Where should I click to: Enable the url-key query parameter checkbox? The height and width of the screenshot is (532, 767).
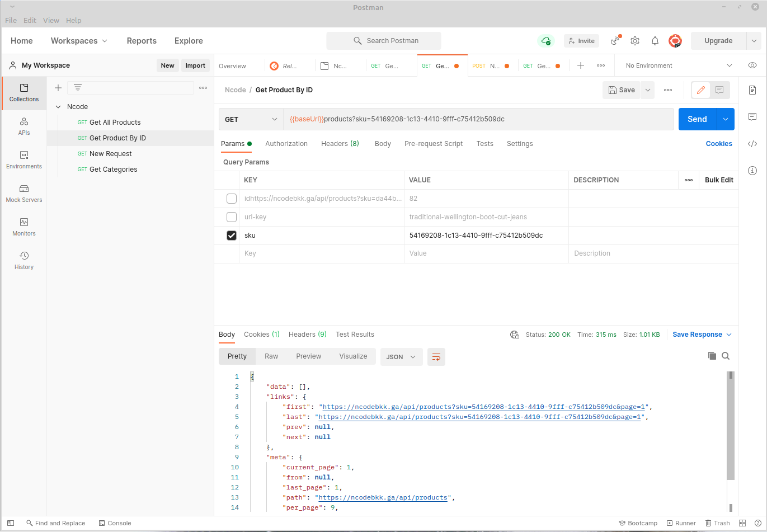232,217
